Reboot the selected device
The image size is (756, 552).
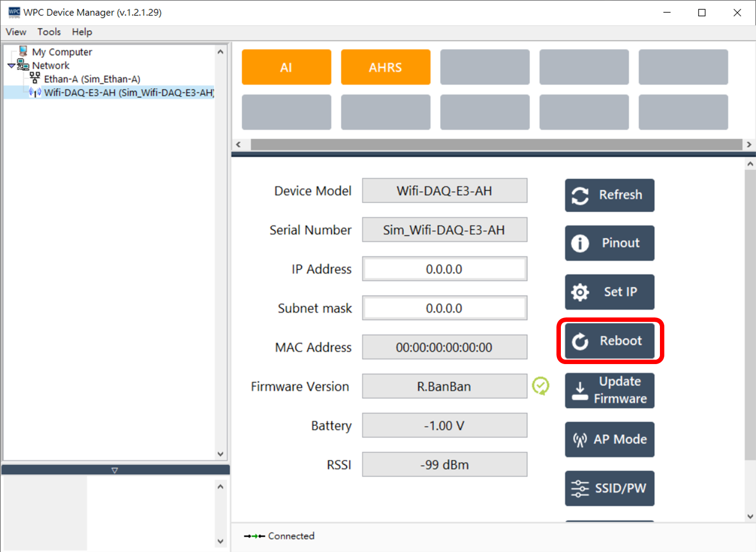point(609,341)
